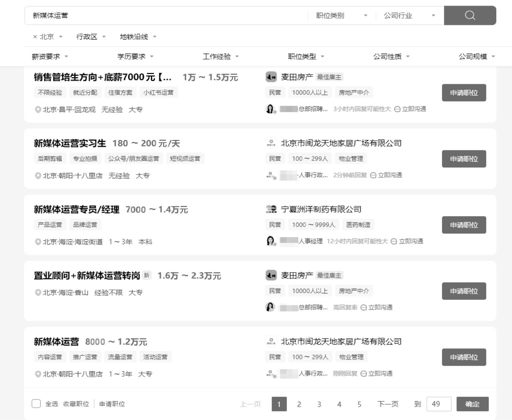
Task: Remove the 北京 city filter
Action: (35, 37)
